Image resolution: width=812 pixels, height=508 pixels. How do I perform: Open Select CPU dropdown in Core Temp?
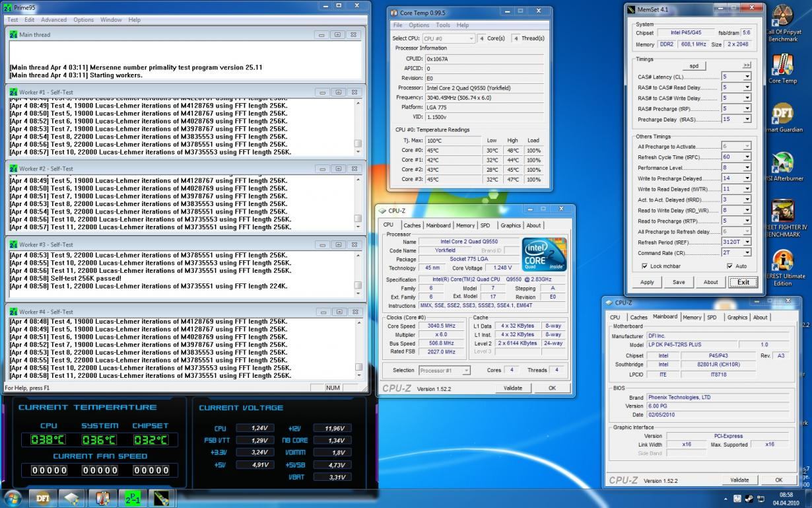(x=448, y=38)
